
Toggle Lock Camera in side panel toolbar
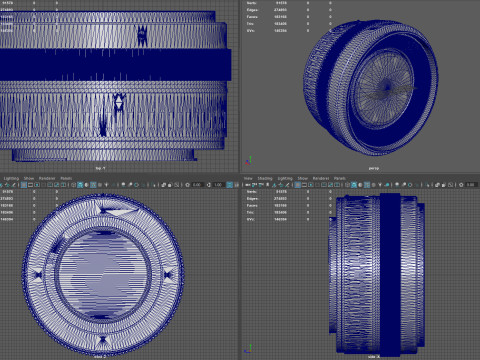pyautogui.click(x=254, y=184)
